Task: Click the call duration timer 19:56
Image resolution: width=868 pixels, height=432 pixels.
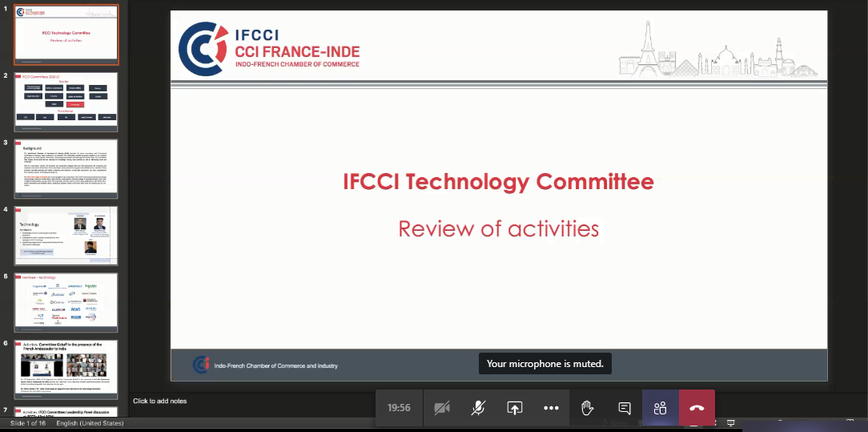Action: pos(399,408)
